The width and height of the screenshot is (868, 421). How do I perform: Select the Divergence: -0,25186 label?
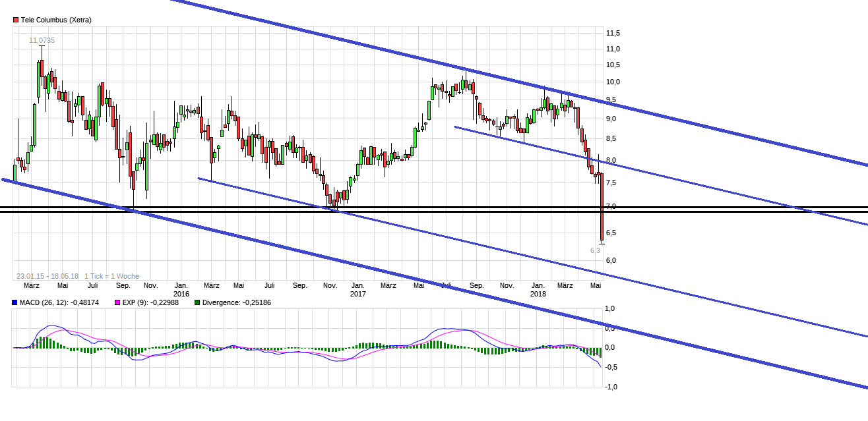click(236, 303)
